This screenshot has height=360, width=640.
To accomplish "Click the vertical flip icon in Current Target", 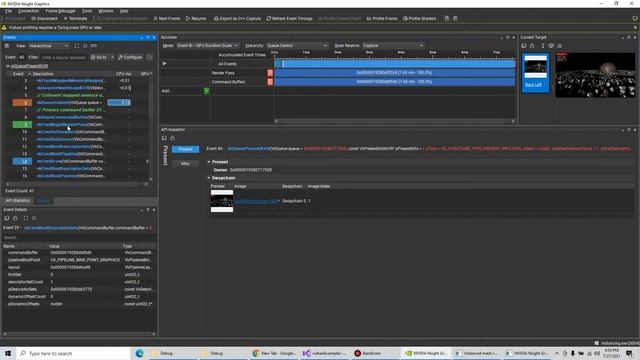I will pos(542,46).
